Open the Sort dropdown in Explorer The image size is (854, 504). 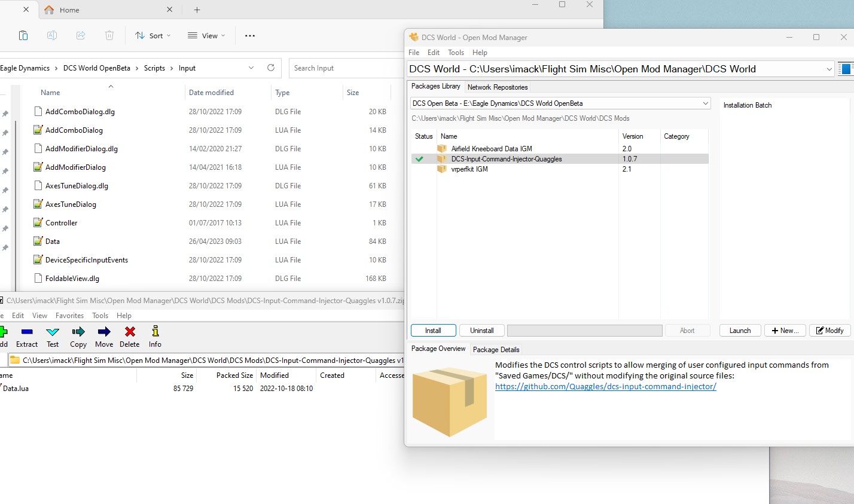(153, 36)
